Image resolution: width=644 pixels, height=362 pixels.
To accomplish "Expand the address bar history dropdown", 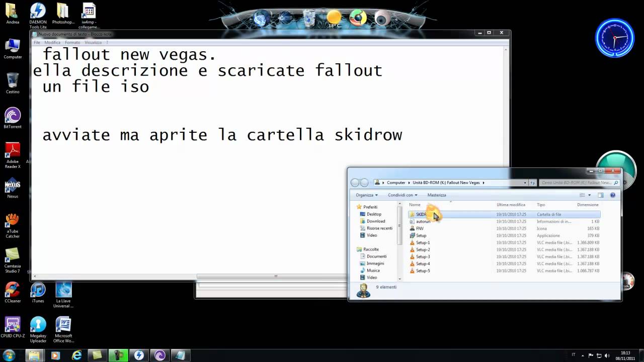I will [525, 183].
